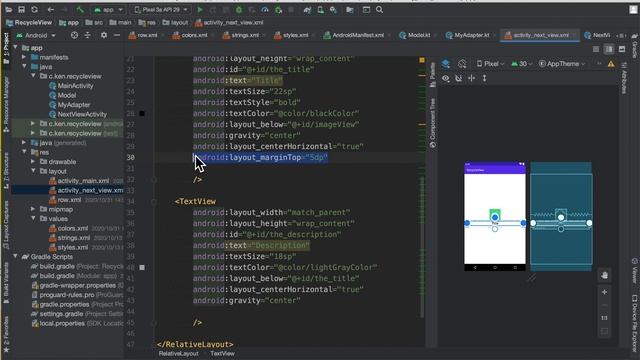This screenshot has height=360, width=640.
Task: Open the Android project view dropdown
Action: (x=36, y=36)
